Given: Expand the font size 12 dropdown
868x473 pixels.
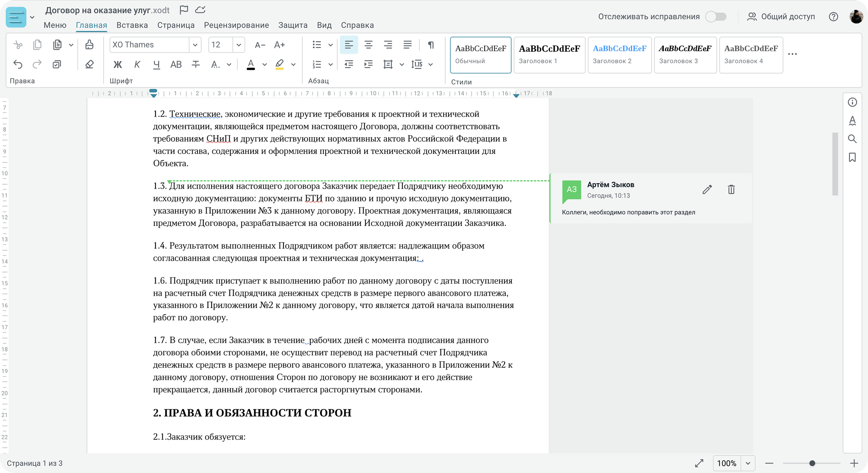Looking at the screenshot, I should pyautogui.click(x=239, y=45).
